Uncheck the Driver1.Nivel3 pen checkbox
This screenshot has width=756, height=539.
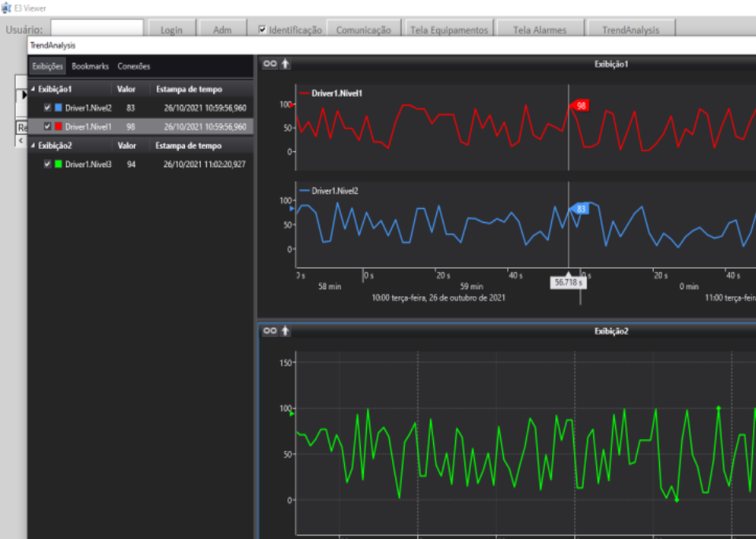[x=47, y=164]
